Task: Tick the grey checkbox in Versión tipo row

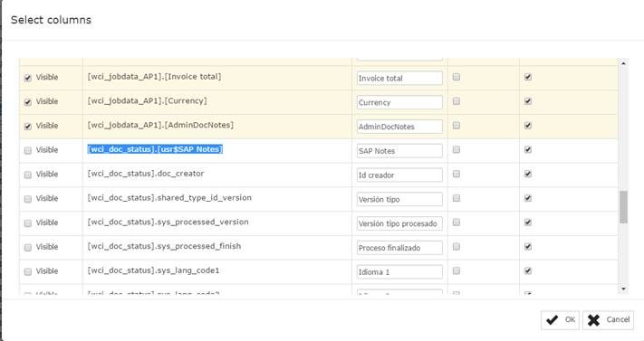Action: (x=457, y=198)
